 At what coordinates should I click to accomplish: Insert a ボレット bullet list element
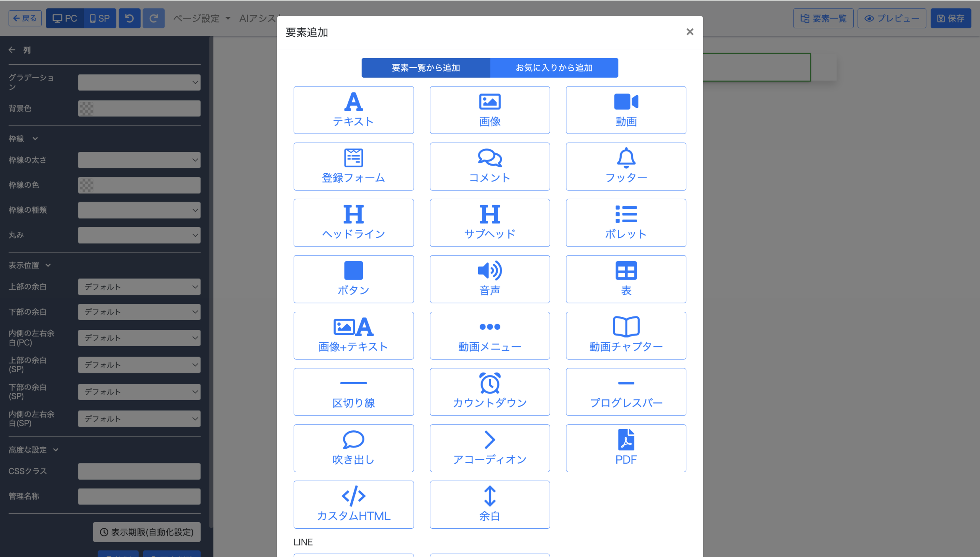[x=626, y=222]
